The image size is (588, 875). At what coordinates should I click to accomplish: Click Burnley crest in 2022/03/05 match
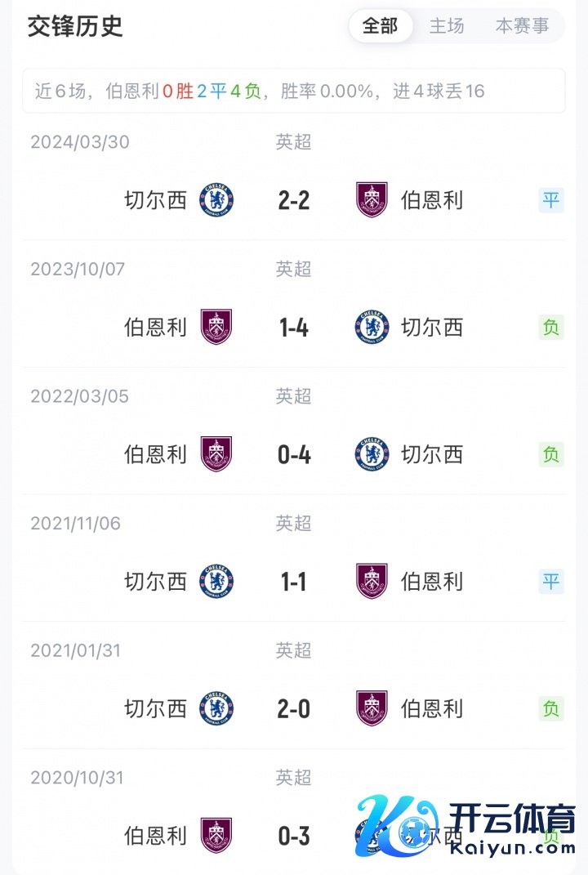(x=216, y=454)
